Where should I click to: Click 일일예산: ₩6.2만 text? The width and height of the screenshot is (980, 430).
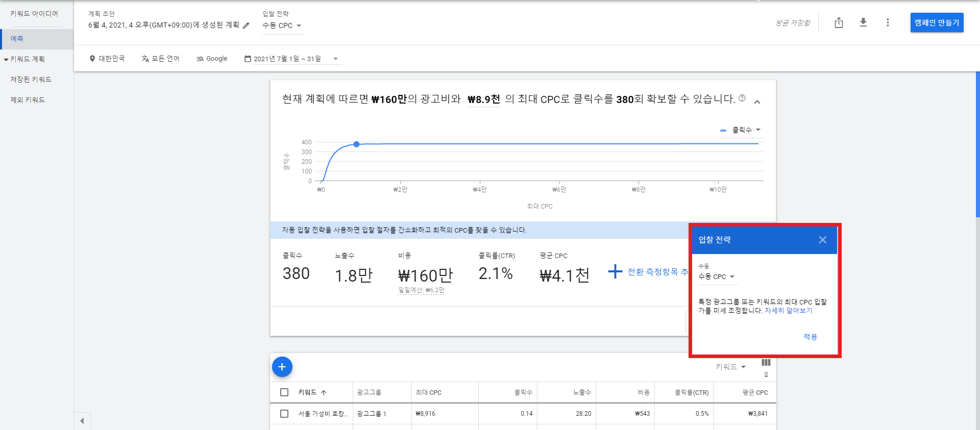tap(421, 290)
